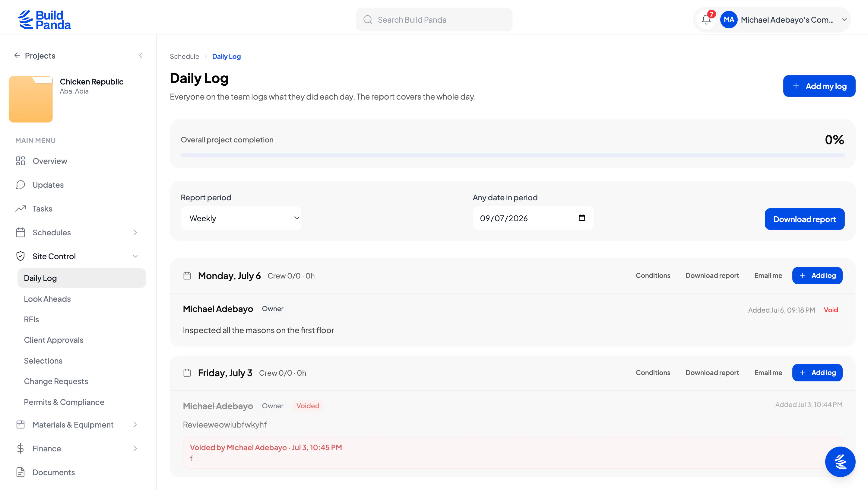Image resolution: width=868 pixels, height=490 pixels.
Task: Click the Overview grid icon
Action: [21, 161]
